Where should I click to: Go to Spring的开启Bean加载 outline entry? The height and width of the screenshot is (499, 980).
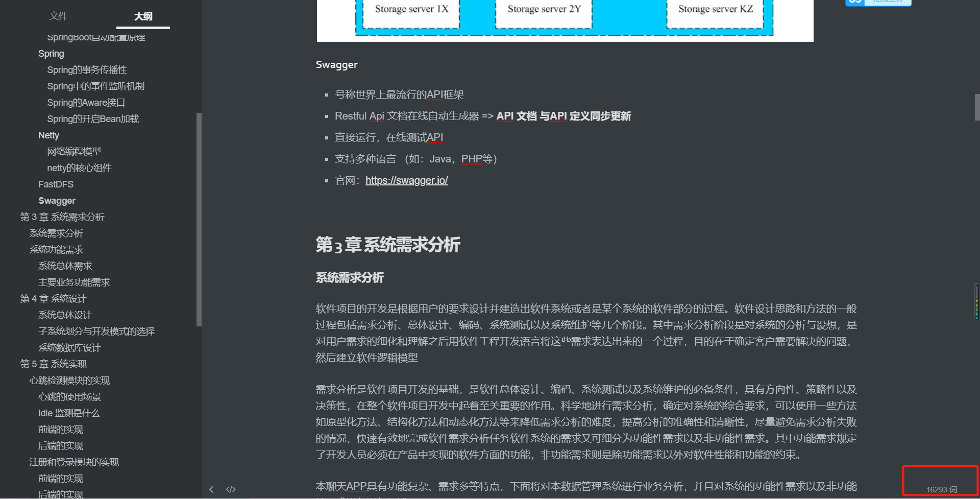click(x=93, y=119)
